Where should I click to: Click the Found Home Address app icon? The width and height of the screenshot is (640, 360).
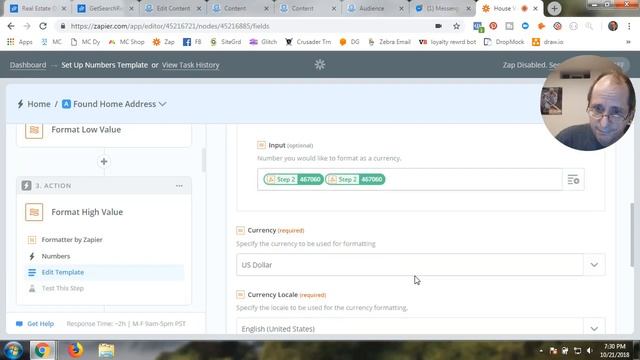(x=66, y=104)
